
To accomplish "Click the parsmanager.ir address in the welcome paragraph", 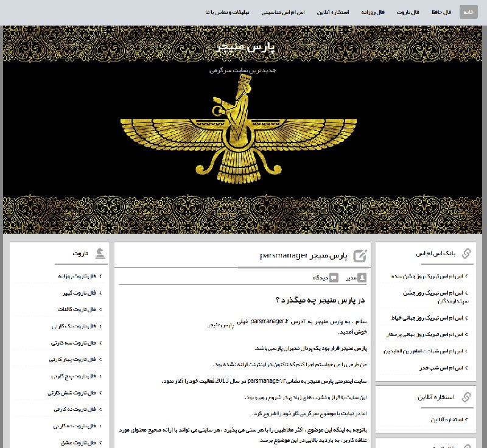I will coord(270,321).
